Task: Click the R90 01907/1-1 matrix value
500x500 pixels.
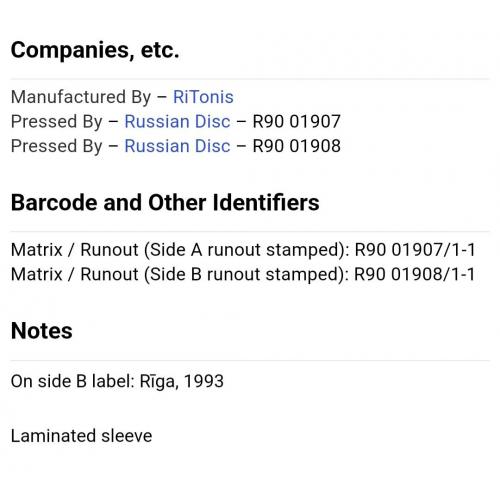Action: pos(415,250)
